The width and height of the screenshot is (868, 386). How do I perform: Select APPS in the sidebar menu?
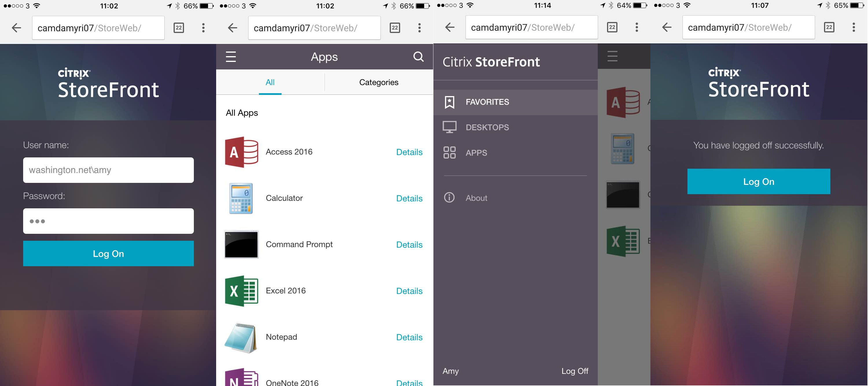click(516, 153)
